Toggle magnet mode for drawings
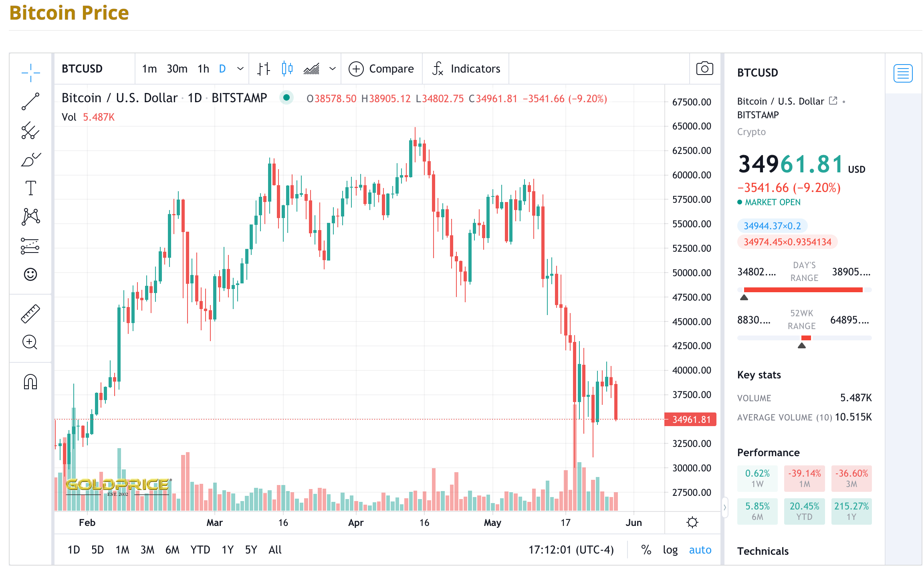Viewport: 924px width, 570px height. click(30, 382)
